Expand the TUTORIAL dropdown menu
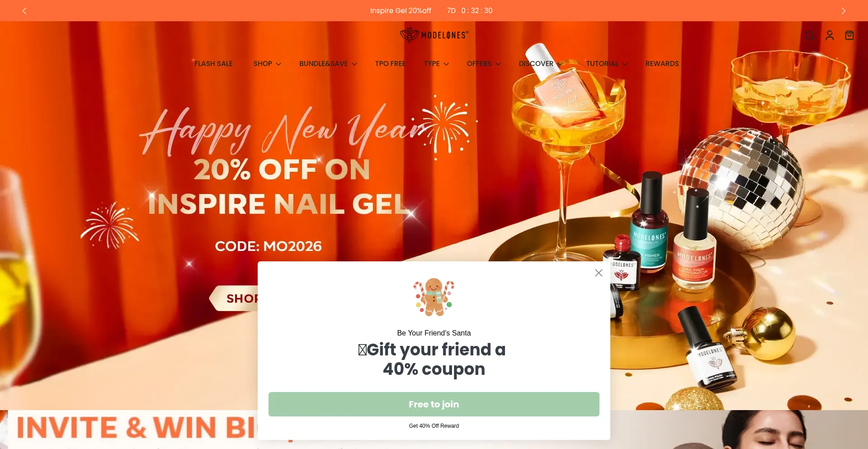The width and height of the screenshot is (868, 449). coord(607,64)
